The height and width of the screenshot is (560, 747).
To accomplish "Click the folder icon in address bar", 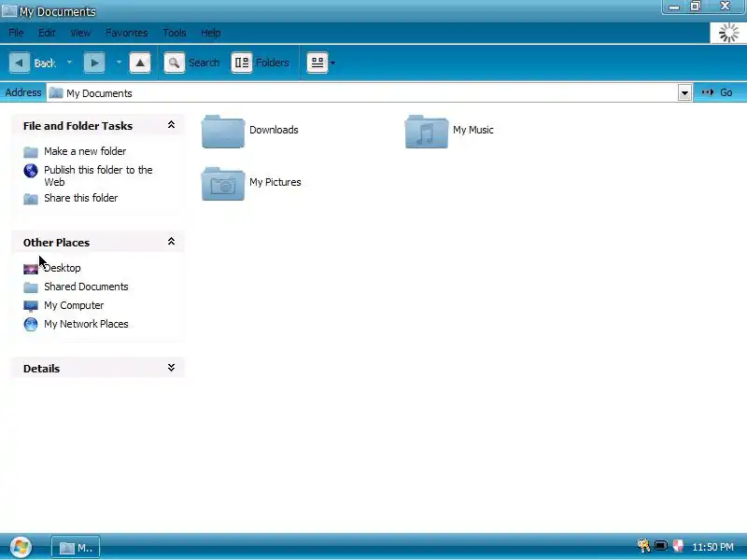I will (x=56, y=92).
